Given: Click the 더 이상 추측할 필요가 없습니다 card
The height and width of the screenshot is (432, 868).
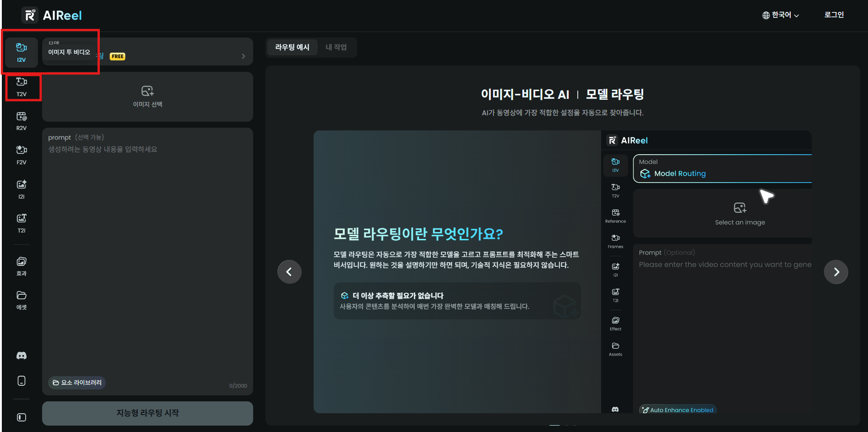Looking at the screenshot, I should coord(457,301).
